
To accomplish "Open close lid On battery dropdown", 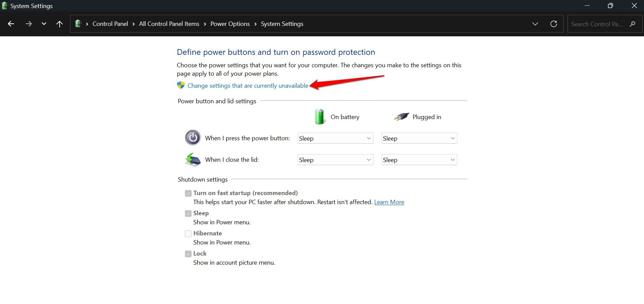I will [x=335, y=160].
